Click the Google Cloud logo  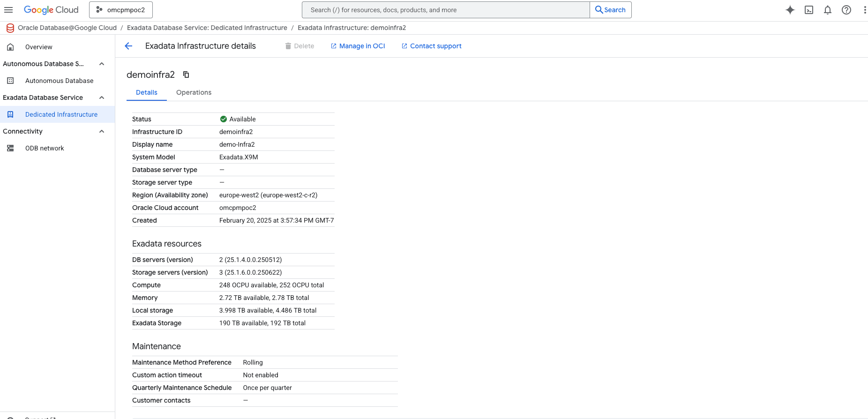[51, 10]
